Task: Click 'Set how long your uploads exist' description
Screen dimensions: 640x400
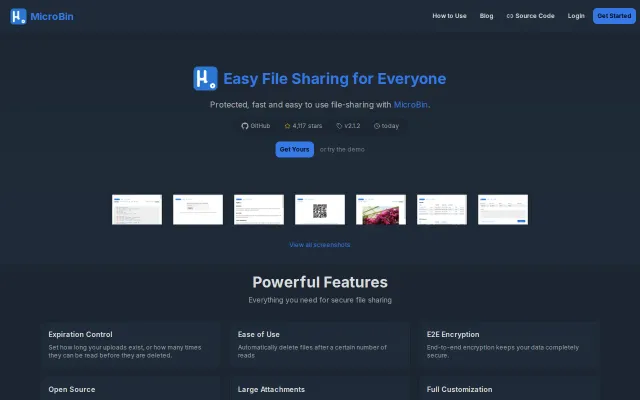Action: point(125,351)
